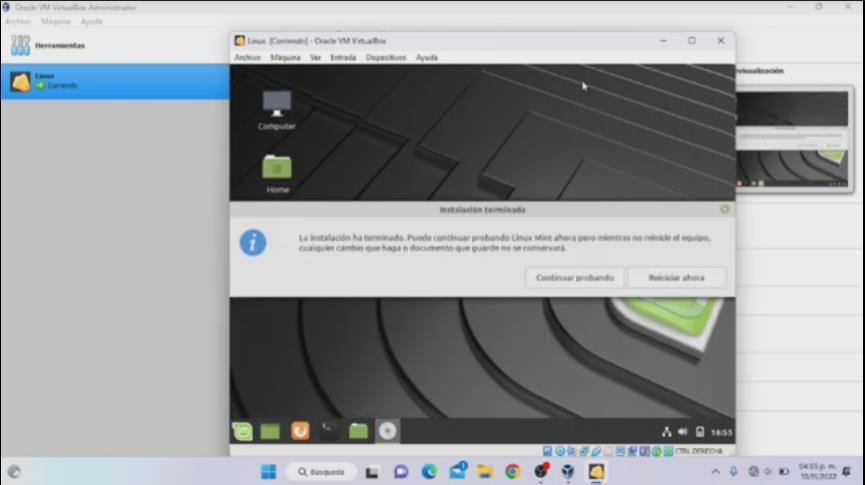Minimize the Linux VM window
The height and width of the screenshot is (485, 865).
(663, 41)
